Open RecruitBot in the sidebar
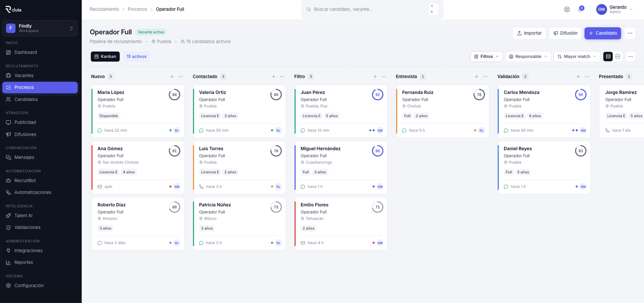644x303 pixels. pyautogui.click(x=40, y=181)
